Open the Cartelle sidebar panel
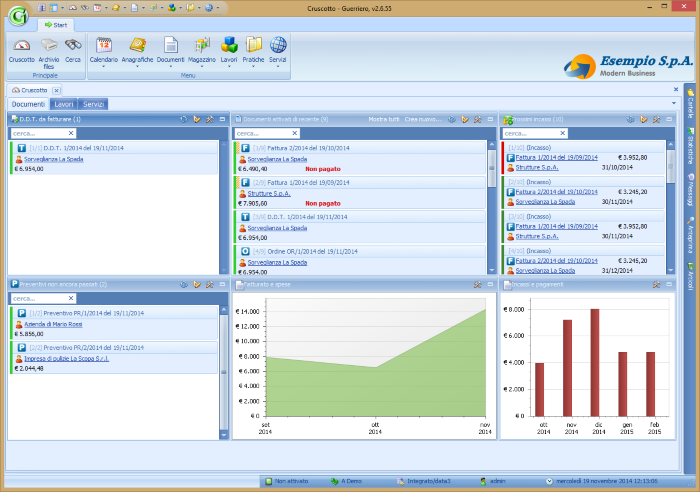This screenshot has width=700, height=492. pos(690,102)
